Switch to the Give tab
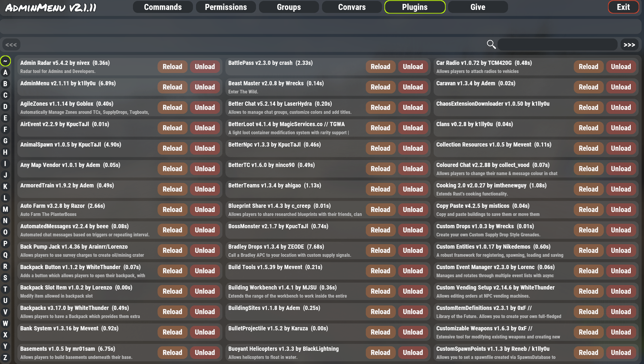The image size is (644, 364). point(478,7)
